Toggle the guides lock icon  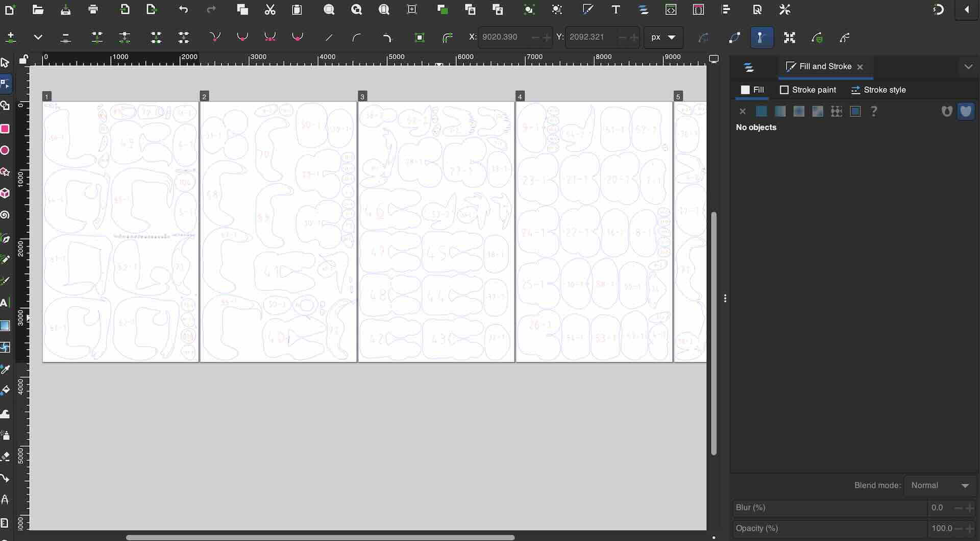click(23, 60)
